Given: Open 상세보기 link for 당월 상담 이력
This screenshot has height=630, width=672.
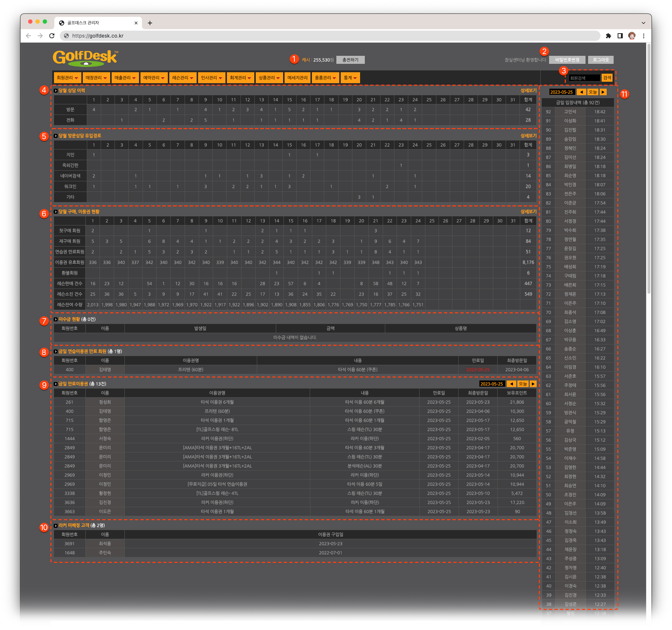Looking at the screenshot, I should 528,90.
